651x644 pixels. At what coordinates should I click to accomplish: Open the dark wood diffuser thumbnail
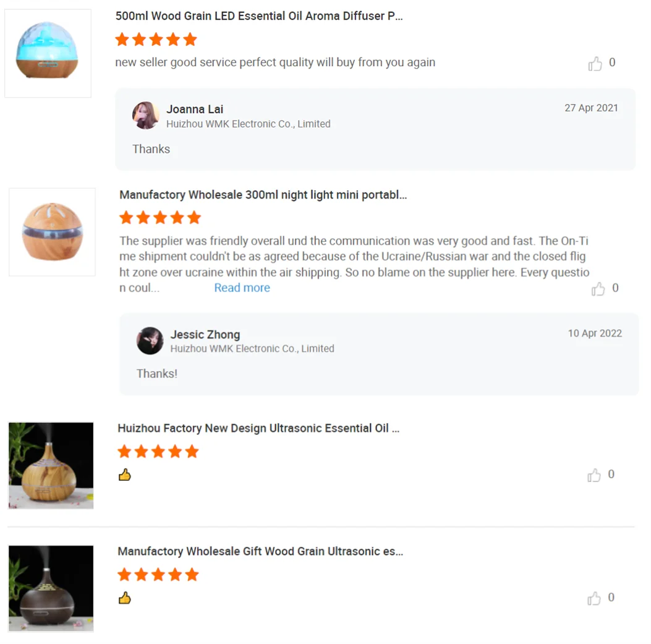click(x=51, y=588)
